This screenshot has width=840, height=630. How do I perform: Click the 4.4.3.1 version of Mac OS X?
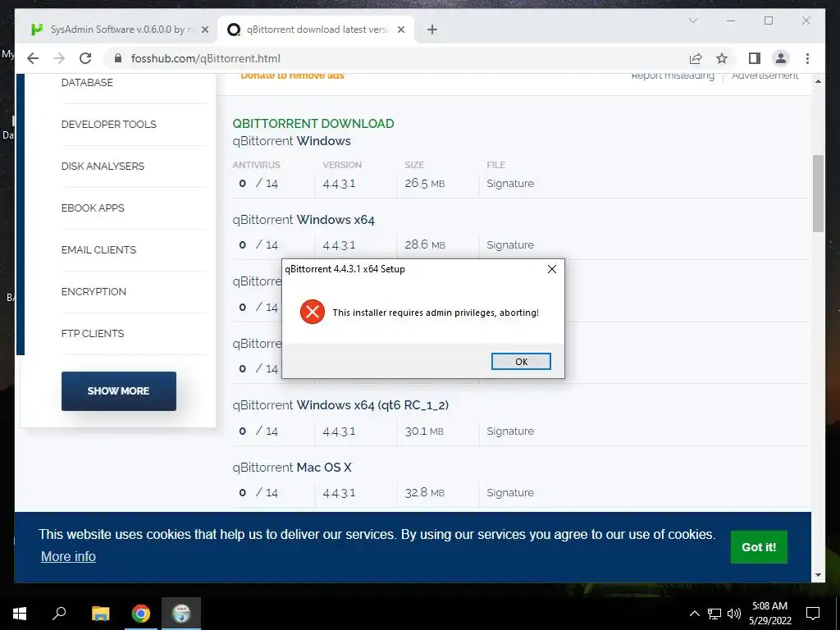point(339,493)
